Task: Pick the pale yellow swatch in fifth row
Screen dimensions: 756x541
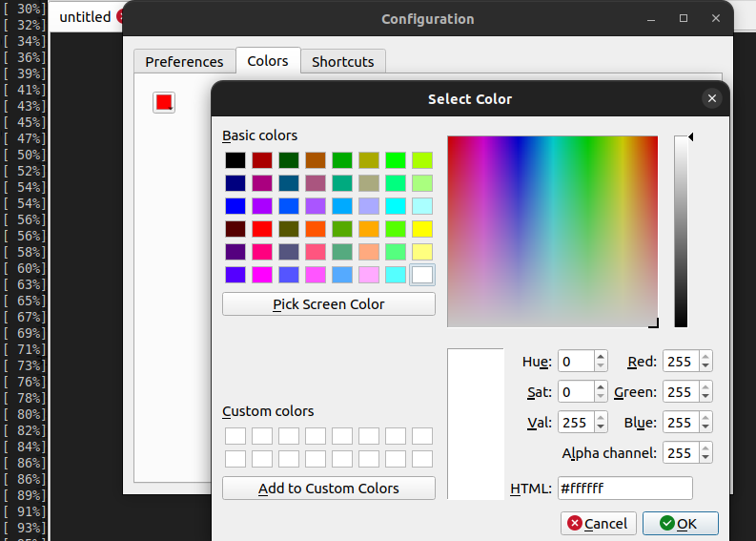Action: click(x=422, y=252)
